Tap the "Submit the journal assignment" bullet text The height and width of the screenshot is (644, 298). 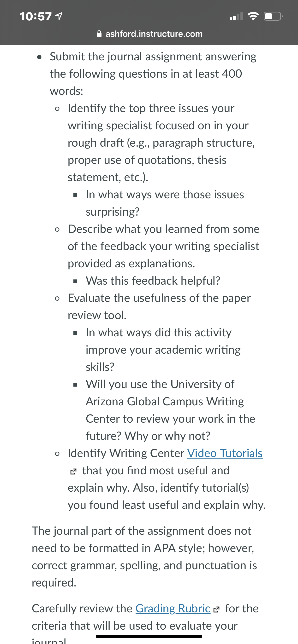tap(153, 74)
